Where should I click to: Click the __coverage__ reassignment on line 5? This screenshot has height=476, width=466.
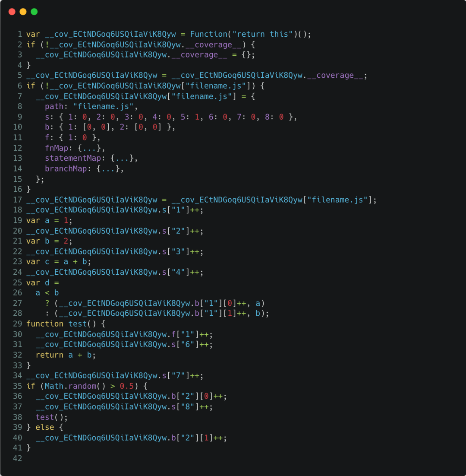[197, 76]
